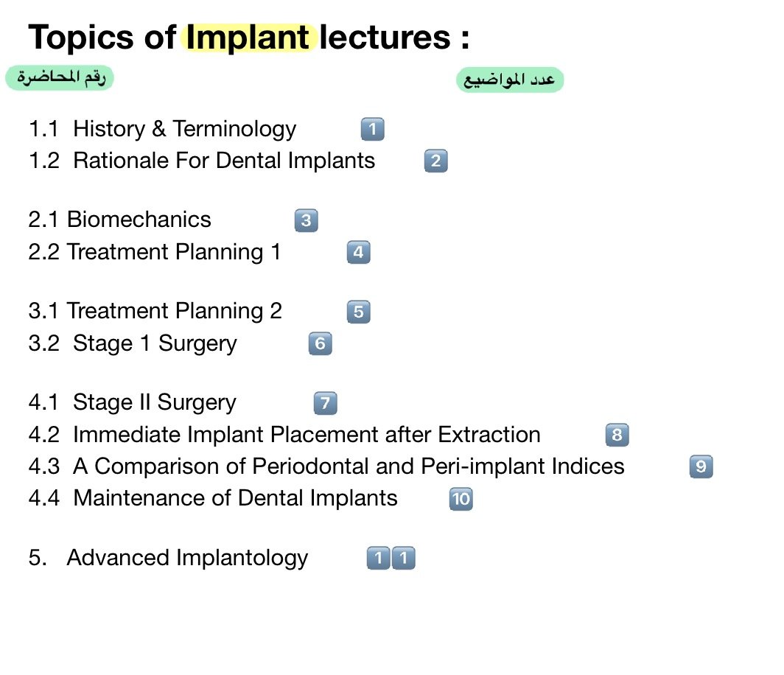Image resolution: width=784 pixels, height=675 pixels.
Task: Click the number 3 badge next to Biomechanics
Action: 306,220
